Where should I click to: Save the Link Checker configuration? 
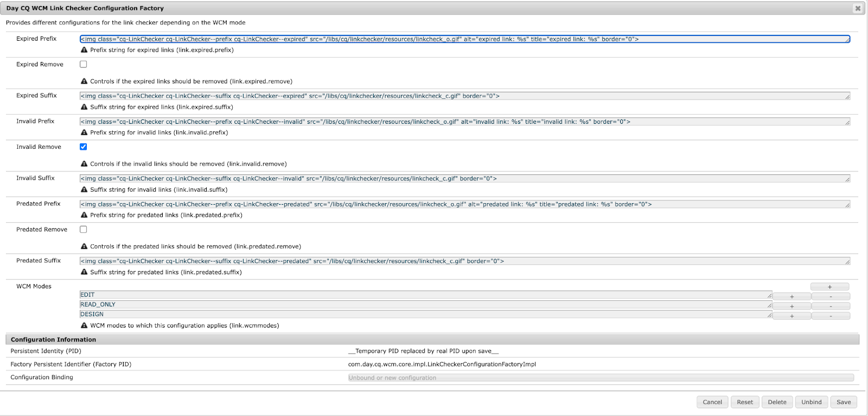tap(844, 402)
